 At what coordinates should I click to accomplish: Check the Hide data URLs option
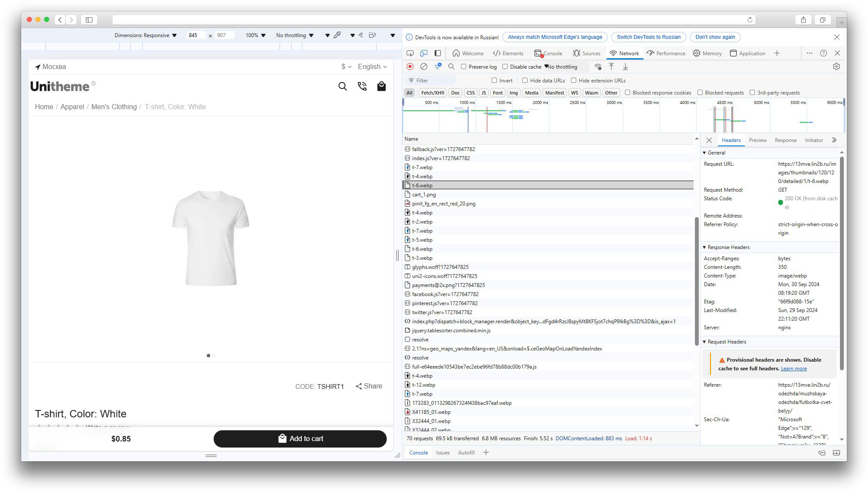point(525,80)
